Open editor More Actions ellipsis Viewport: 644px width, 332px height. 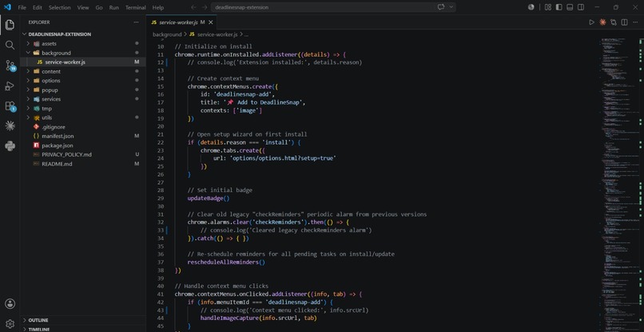click(x=635, y=22)
